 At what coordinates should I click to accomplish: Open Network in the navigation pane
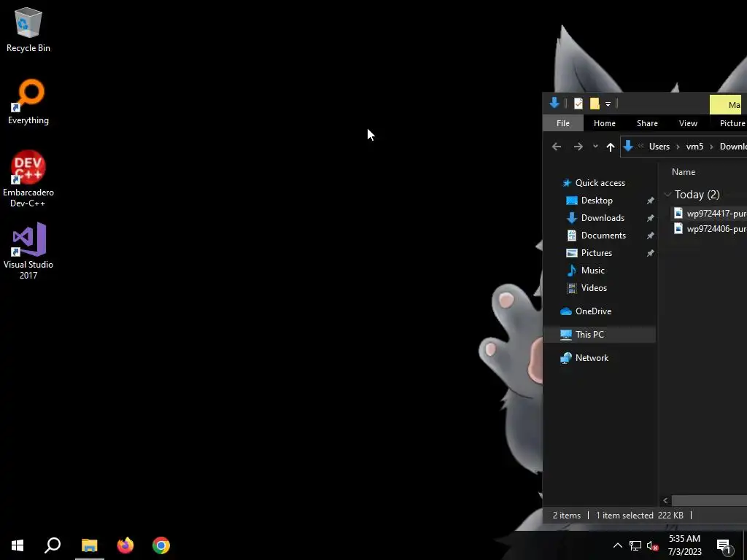pos(592,358)
